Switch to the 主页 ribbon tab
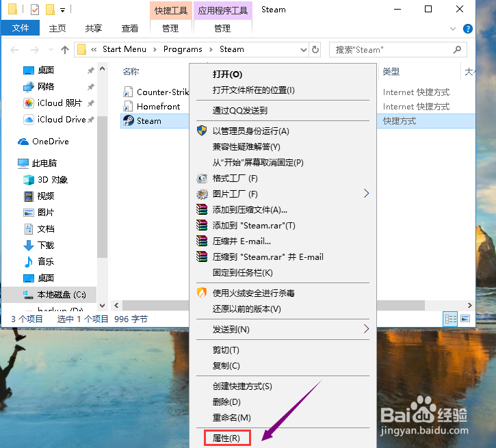Viewport: 496px width, 448px height. pyautogui.click(x=57, y=29)
